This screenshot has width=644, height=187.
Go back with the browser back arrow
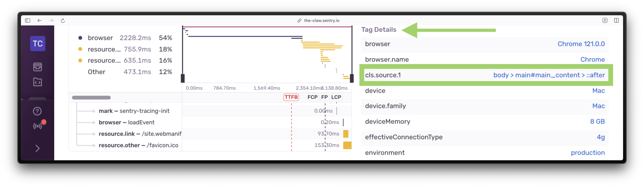click(39, 21)
